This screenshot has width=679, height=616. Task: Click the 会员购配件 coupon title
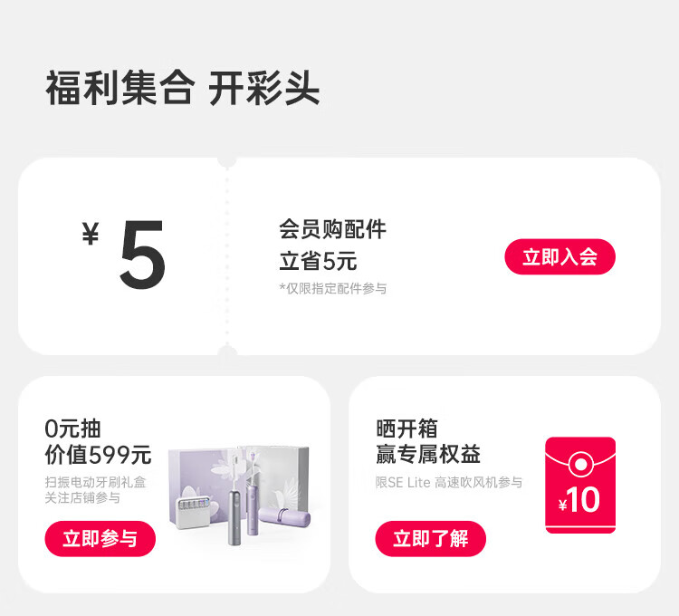[x=332, y=229]
